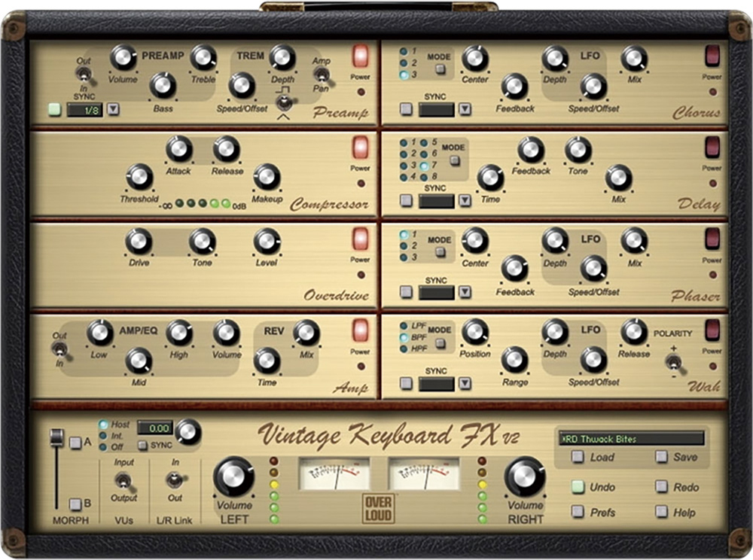Click the Chorus MODE selector button
This screenshot has width=753, height=560.
click(x=440, y=69)
